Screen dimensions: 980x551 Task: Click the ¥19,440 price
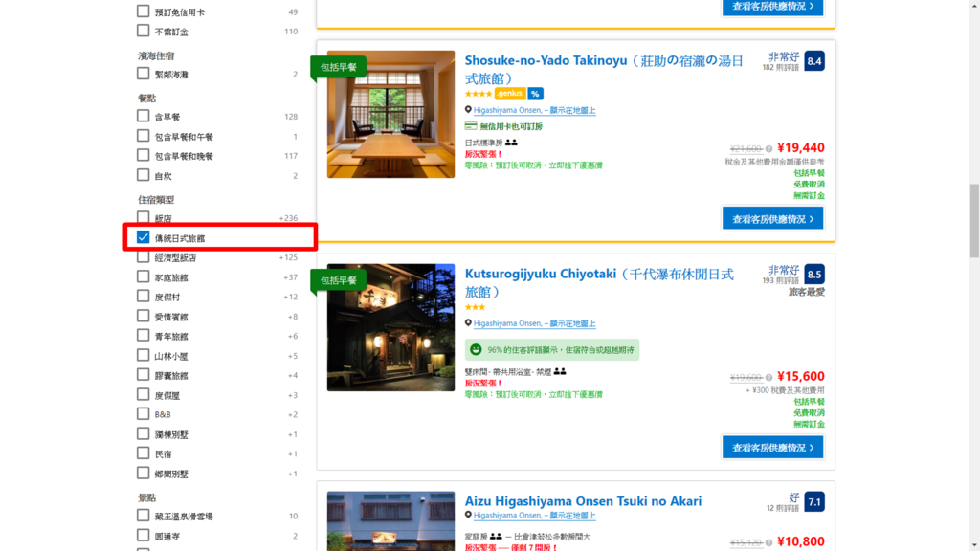801,148
